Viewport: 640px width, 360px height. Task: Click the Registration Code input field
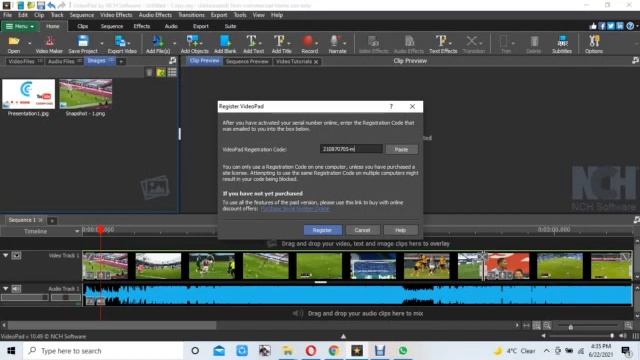(351, 149)
